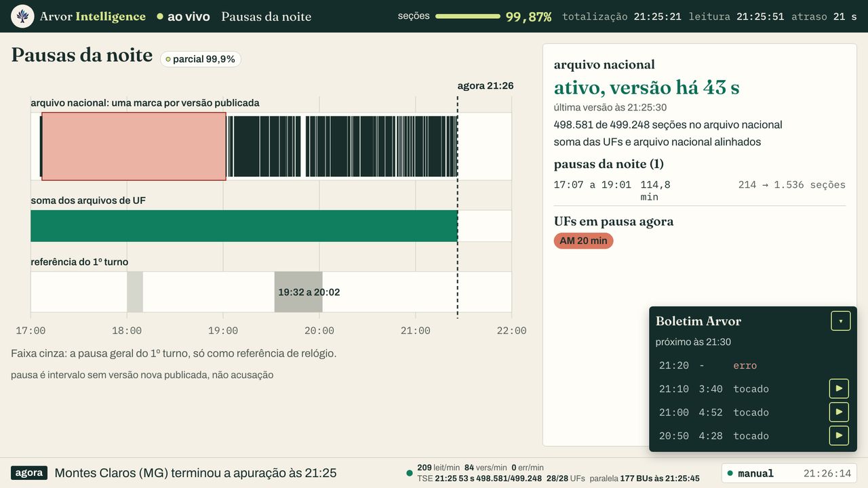Click the pausas da noite (1) heading
This screenshot has width=868, height=488.
pos(609,164)
